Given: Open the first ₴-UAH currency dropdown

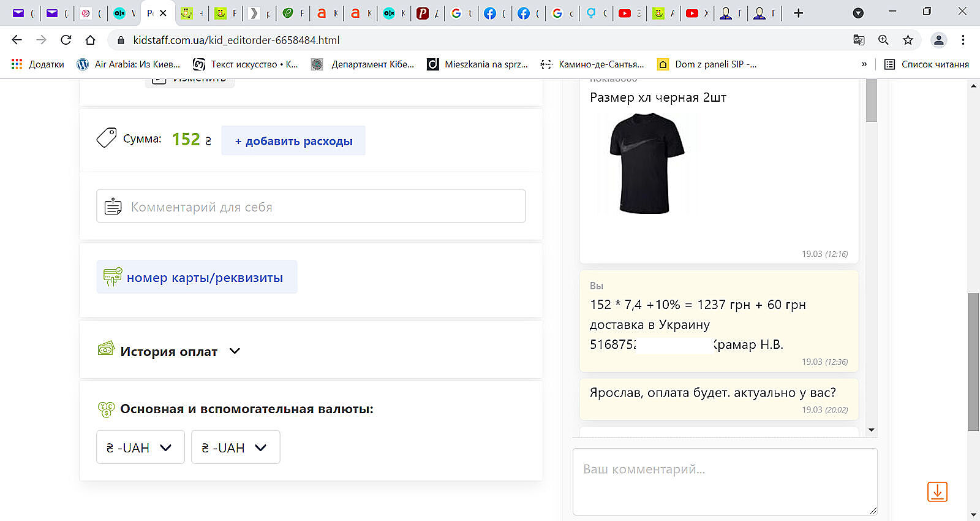Looking at the screenshot, I should coord(140,447).
